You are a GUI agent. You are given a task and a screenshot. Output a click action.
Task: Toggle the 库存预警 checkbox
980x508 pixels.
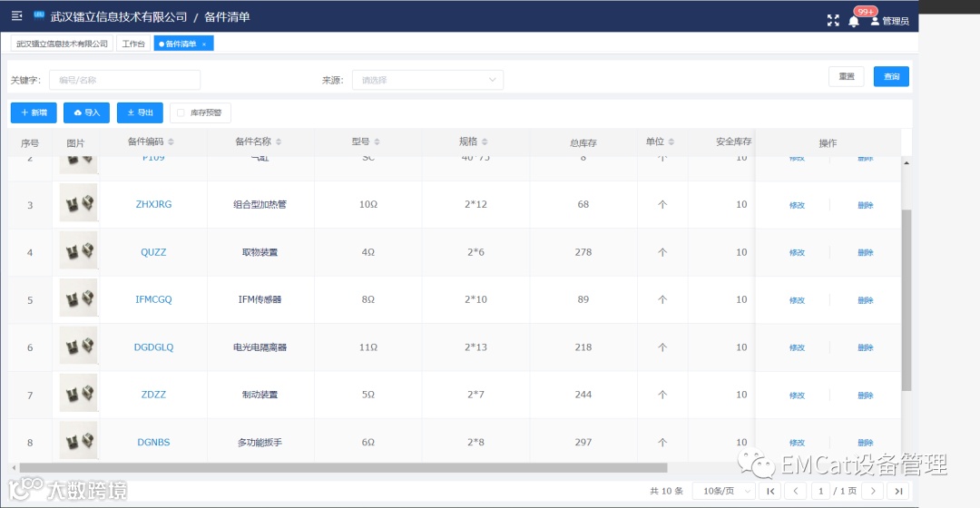point(181,113)
